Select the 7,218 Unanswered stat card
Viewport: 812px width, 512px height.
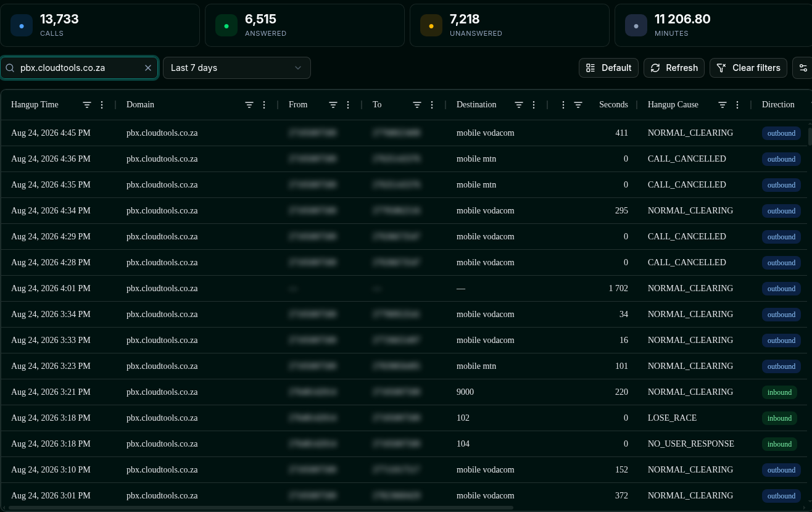point(510,25)
